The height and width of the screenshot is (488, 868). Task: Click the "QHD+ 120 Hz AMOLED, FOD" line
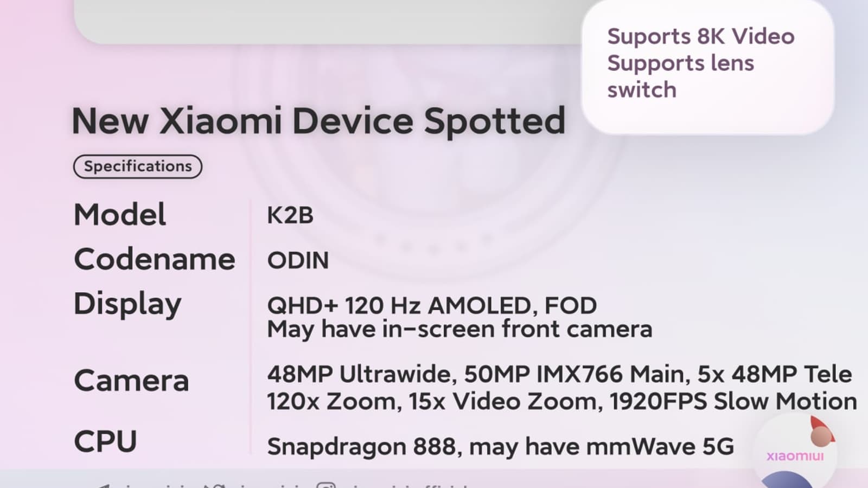pos(432,305)
